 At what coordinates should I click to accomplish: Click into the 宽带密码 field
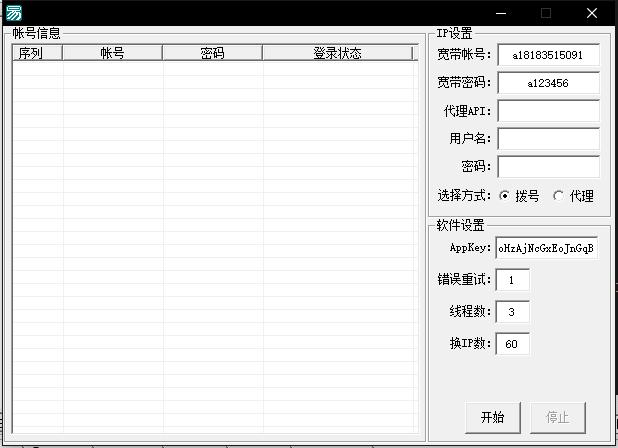coord(548,83)
